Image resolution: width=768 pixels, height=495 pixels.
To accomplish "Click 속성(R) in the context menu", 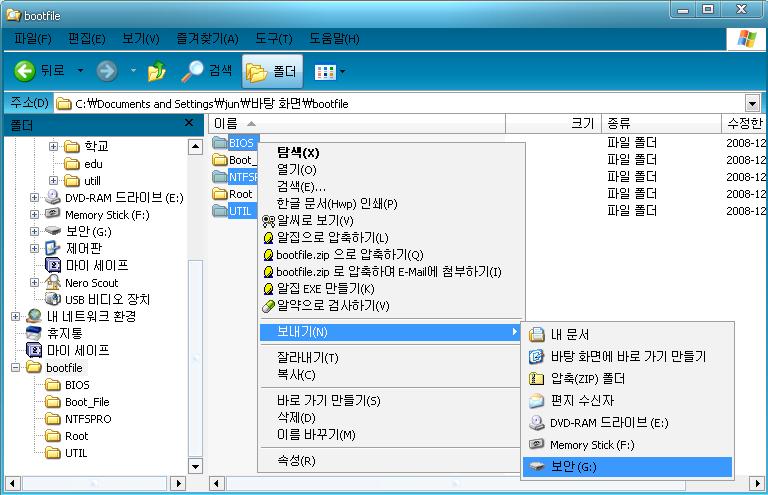I will point(296,461).
